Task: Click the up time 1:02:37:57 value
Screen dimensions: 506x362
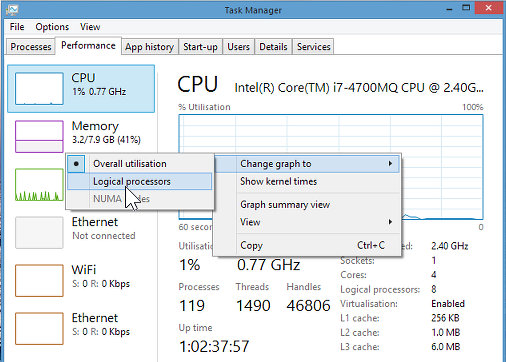Action: coord(214,346)
